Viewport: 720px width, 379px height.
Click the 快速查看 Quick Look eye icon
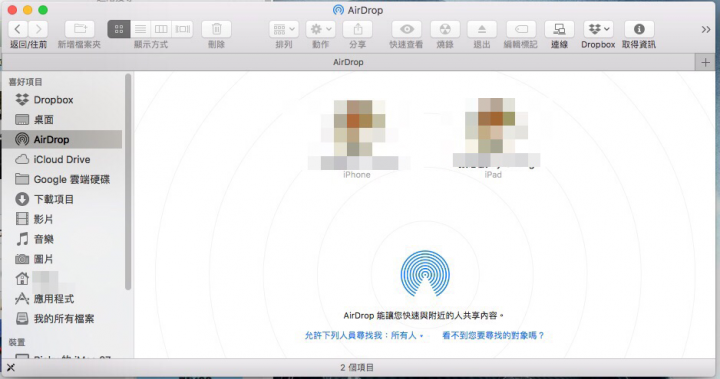point(406,29)
